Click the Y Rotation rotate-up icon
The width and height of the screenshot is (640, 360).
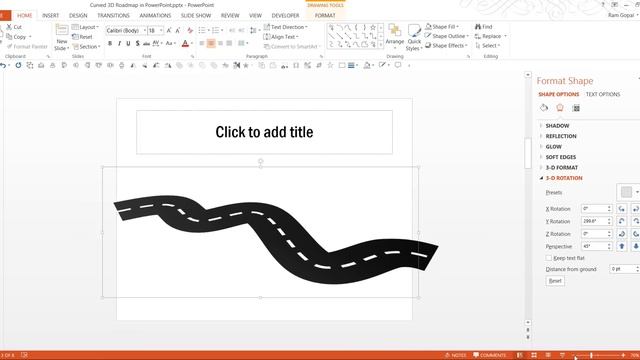[x=621, y=221]
